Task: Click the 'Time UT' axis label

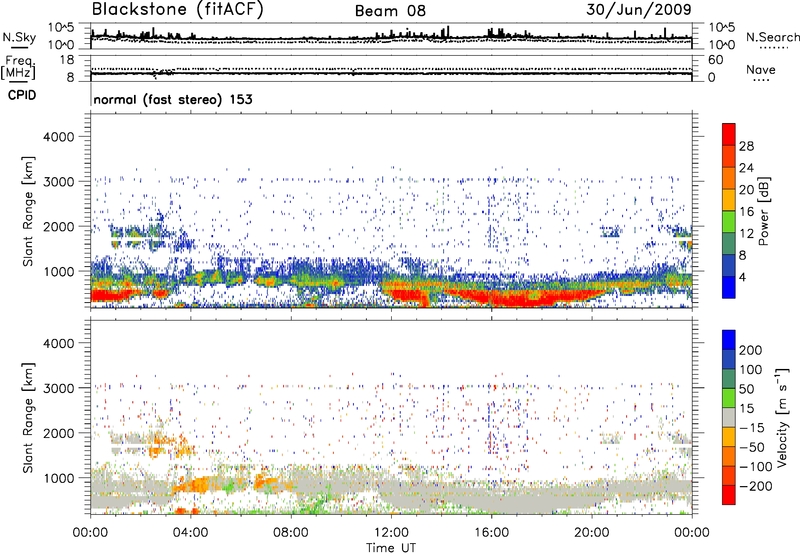Action: tap(391, 548)
